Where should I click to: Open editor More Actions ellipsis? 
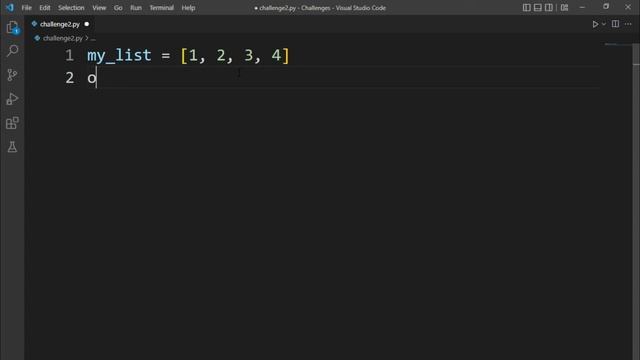tap(628, 24)
